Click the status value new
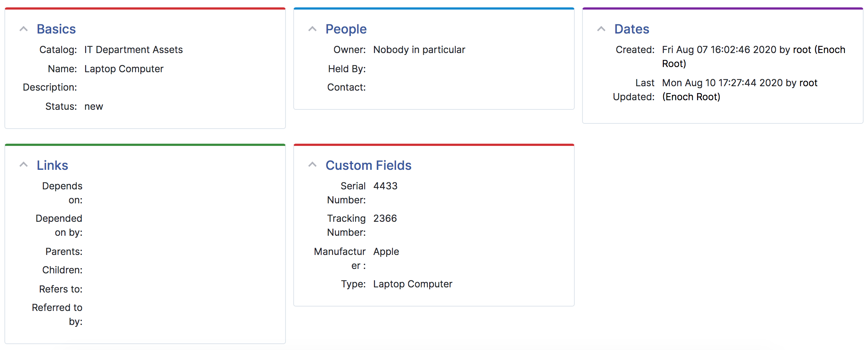 [x=94, y=106]
